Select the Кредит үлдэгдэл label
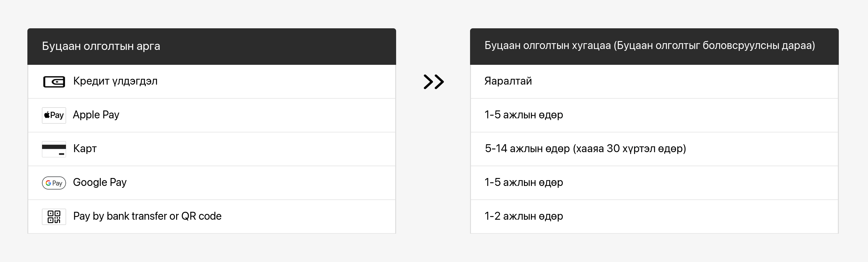Viewport: 868px width, 262px height. pos(115,81)
